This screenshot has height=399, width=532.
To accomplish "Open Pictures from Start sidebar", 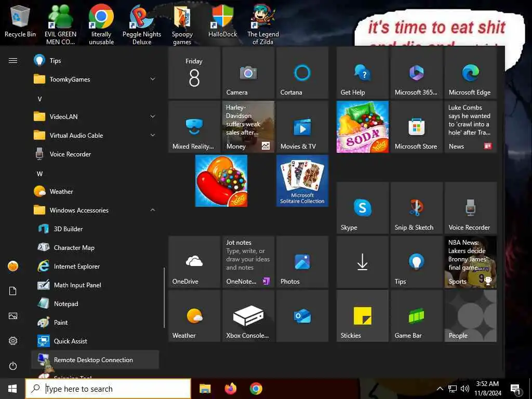I will 13,316.
